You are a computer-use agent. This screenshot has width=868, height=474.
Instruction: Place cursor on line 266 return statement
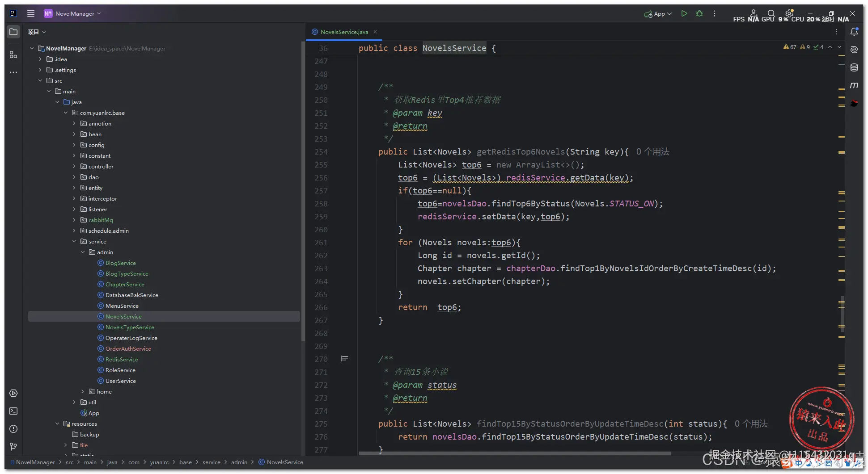click(429, 307)
